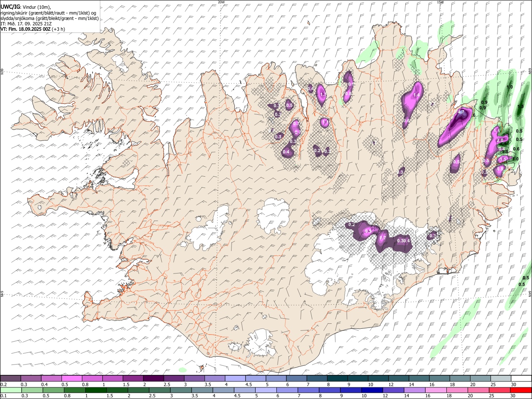Pick the grey-purple 0.2 swatch in upper legend

click(10, 378)
